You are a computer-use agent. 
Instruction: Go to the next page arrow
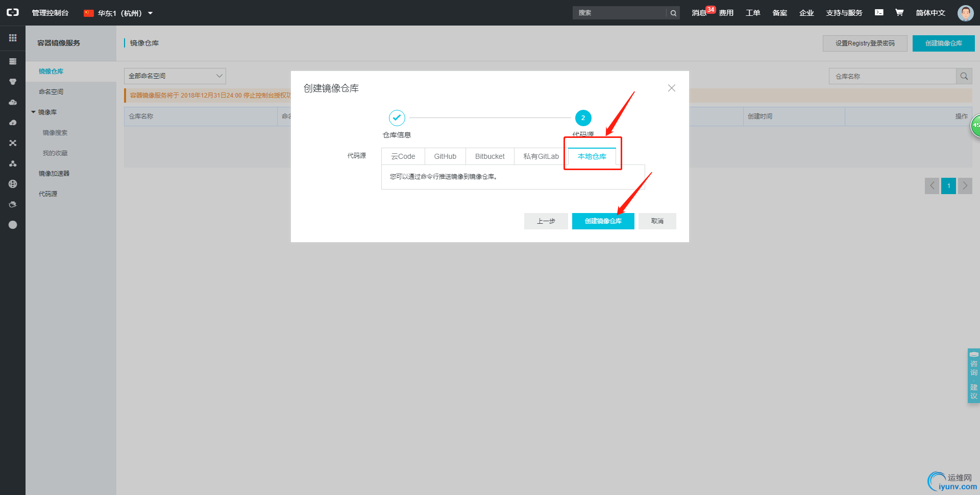pos(965,186)
